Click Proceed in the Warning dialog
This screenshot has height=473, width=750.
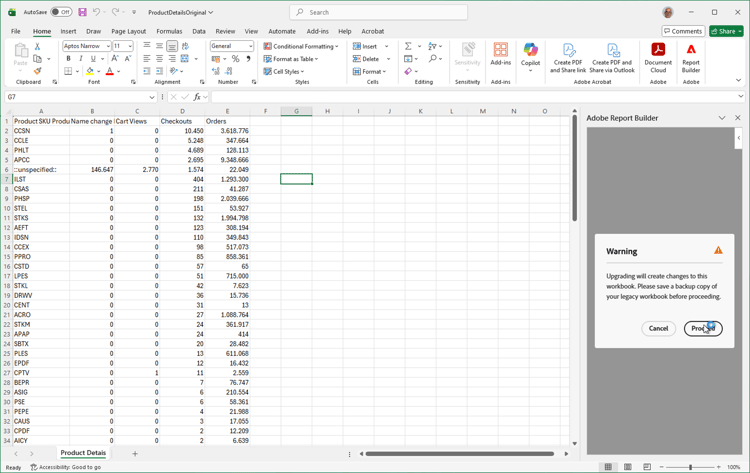click(703, 328)
